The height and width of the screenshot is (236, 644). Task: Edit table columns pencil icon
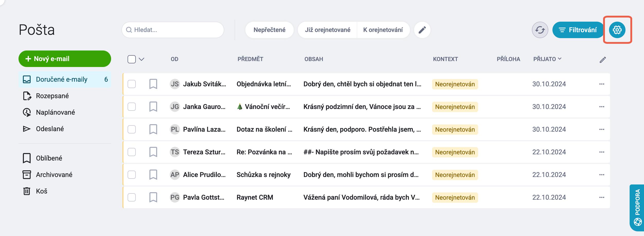[603, 60]
